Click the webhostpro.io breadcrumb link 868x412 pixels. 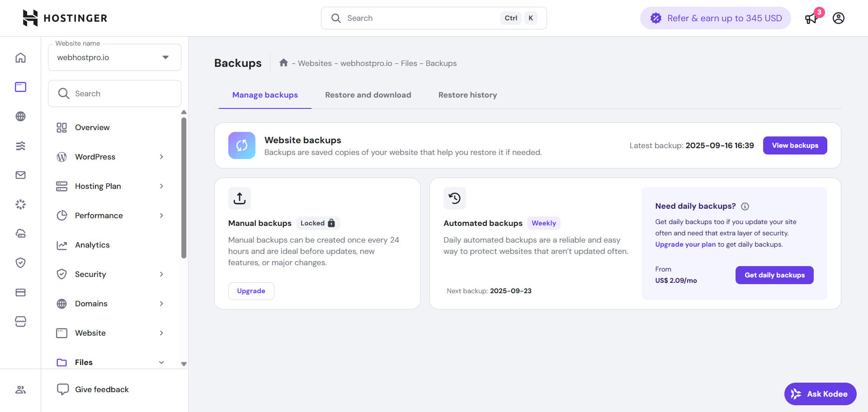tap(366, 63)
